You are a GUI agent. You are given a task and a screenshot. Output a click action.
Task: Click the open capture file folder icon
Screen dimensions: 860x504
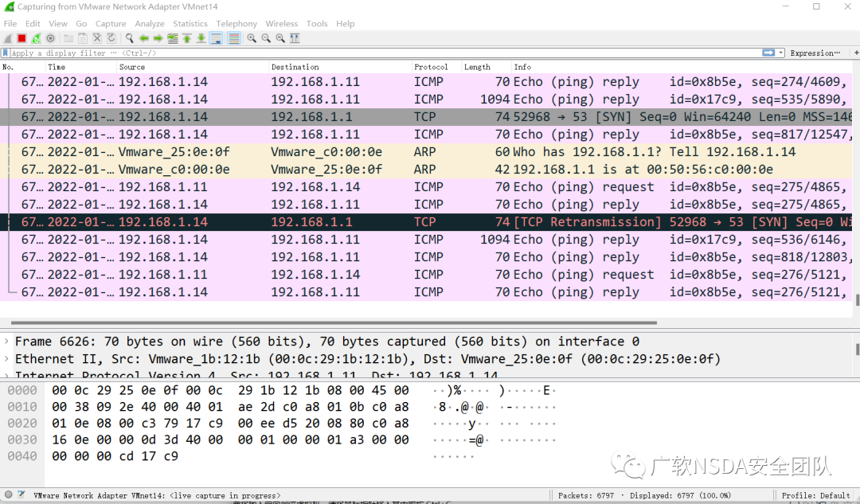[68, 38]
